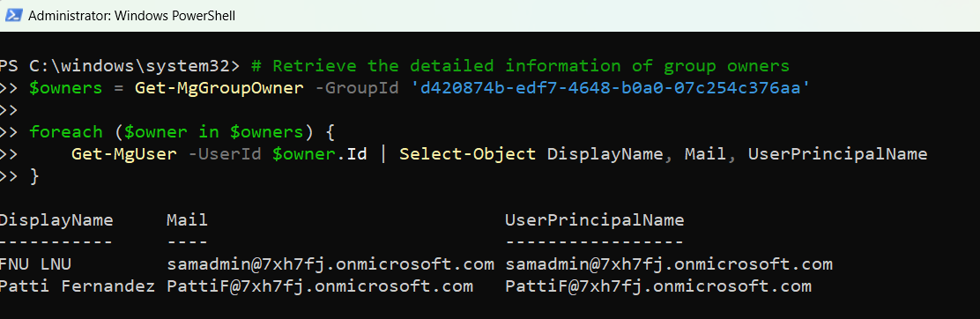980x319 pixels.
Task: Click the PowerShell icon in title bar
Action: [x=13, y=16]
